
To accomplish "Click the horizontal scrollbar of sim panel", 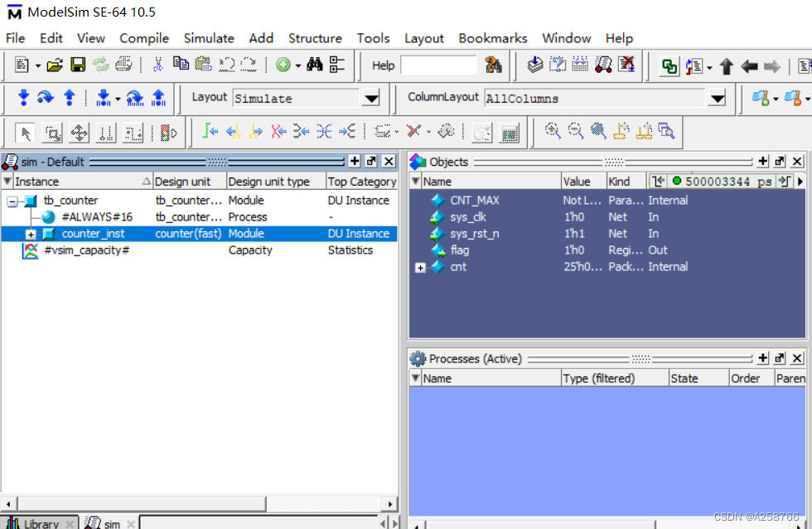I will (x=142, y=503).
